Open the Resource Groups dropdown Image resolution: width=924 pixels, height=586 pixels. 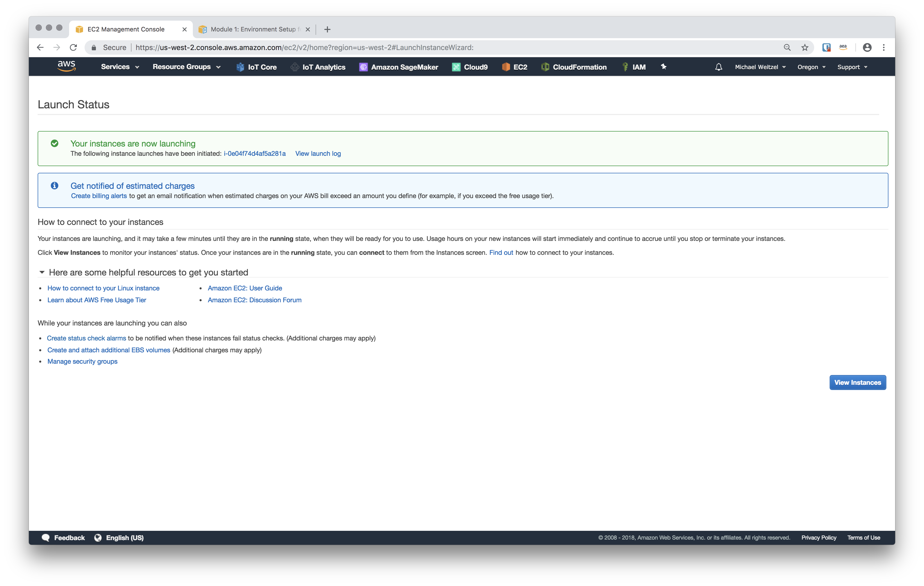pyautogui.click(x=186, y=67)
